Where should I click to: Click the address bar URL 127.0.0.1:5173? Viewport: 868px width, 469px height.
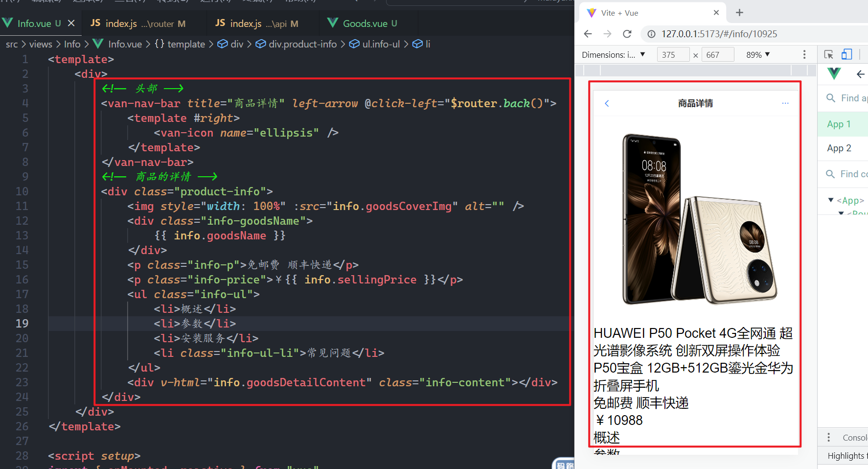pos(719,34)
